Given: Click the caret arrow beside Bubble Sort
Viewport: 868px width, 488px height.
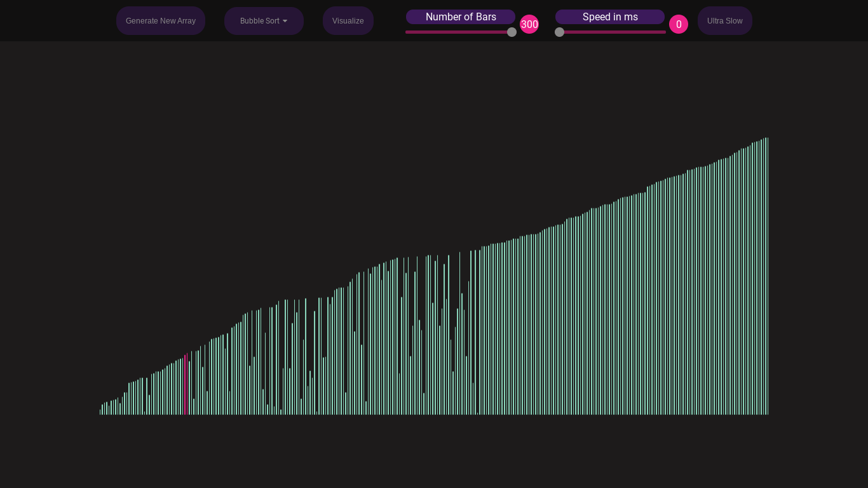Looking at the screenshot, I should point(285,21).
